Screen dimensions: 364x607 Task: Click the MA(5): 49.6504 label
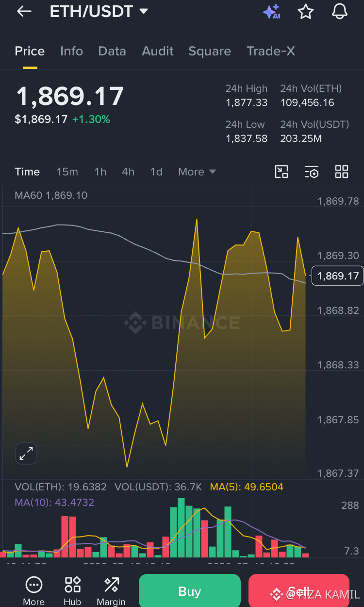pyautogui.click(x=247, y=487)
